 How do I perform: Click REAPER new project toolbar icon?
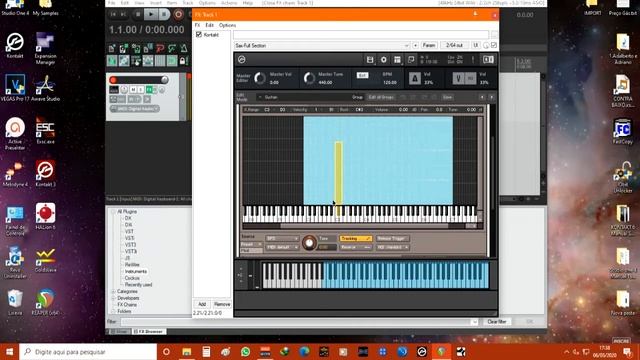coord(112,49)
